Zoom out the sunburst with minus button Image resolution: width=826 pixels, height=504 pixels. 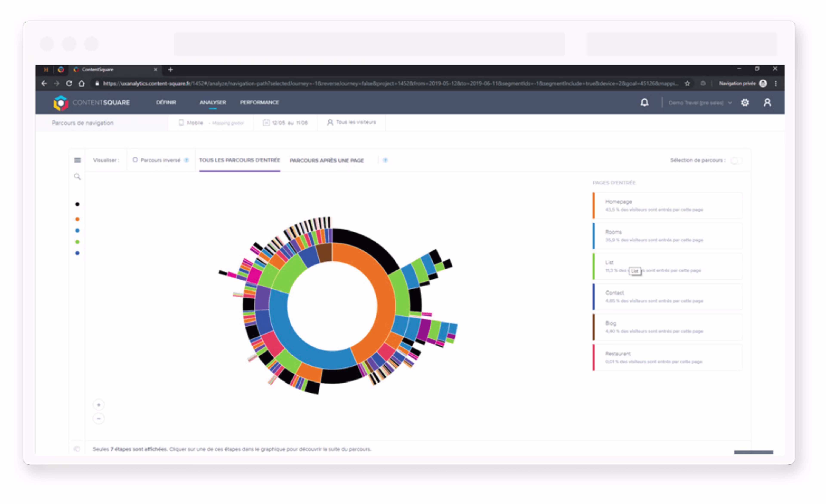coord(99,419)
